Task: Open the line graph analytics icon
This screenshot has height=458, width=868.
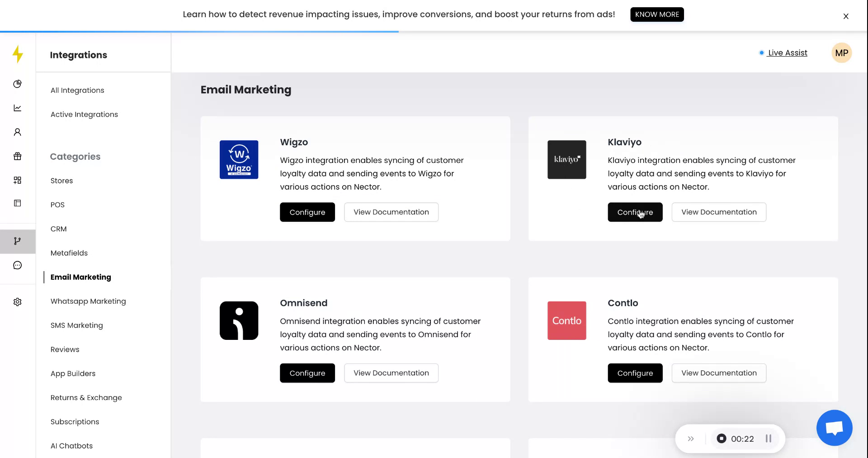Action: coord(17,108)
